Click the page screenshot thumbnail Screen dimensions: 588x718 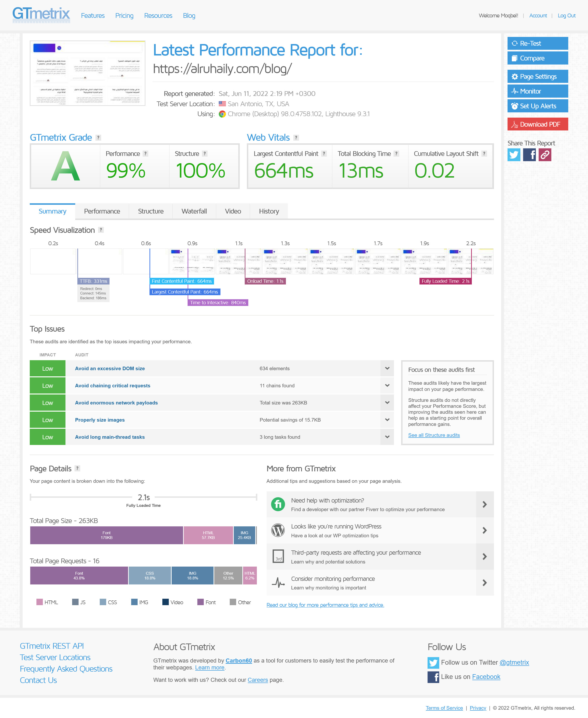(x=87, y=73)
